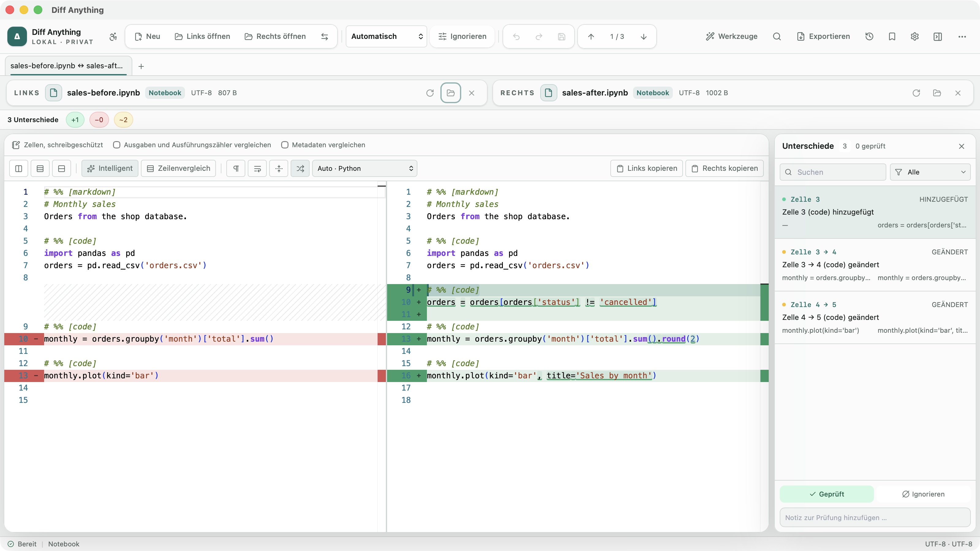This screenshot has height=551, width=980.
Task: Open the search magnifier in toolbar
Action: coord(777,36)
